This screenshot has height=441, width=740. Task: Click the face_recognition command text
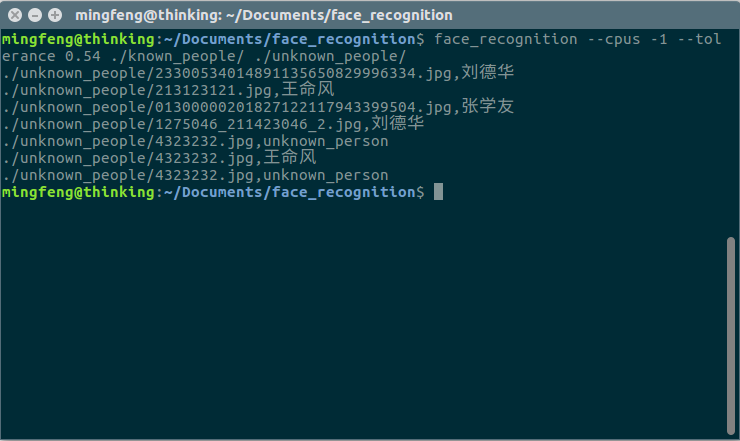coord(505,39)
